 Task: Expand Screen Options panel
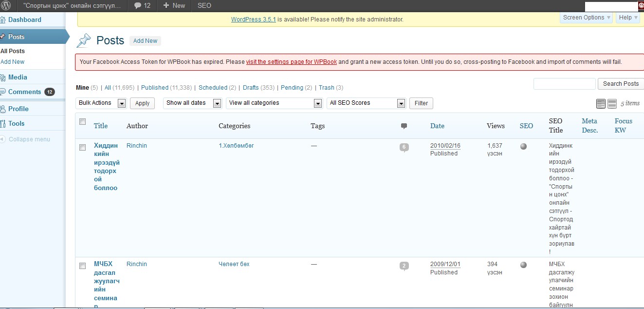587,18
